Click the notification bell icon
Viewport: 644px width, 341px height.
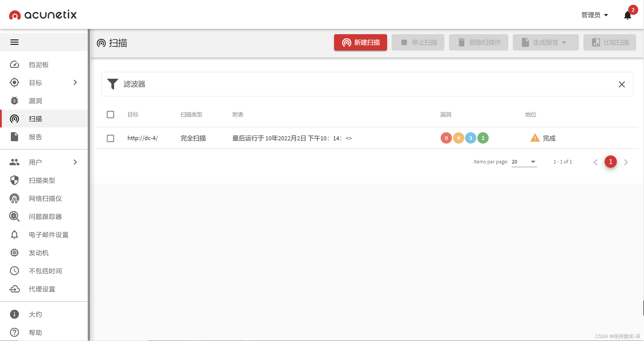pos(627,15)
